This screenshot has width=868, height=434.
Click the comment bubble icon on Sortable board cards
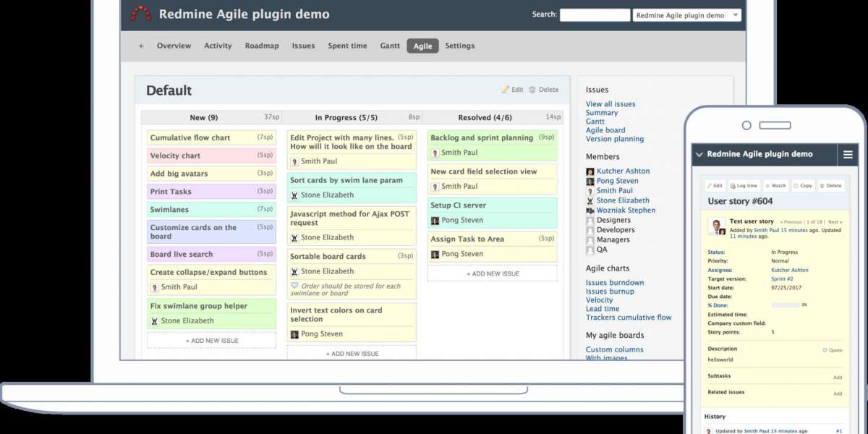(294, 286)
